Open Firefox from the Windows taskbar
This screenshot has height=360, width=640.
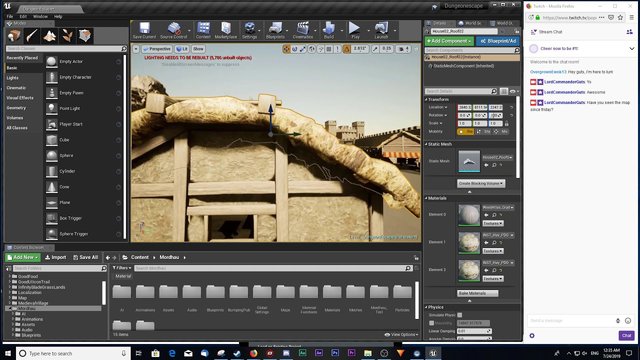[x=253, y=353]
